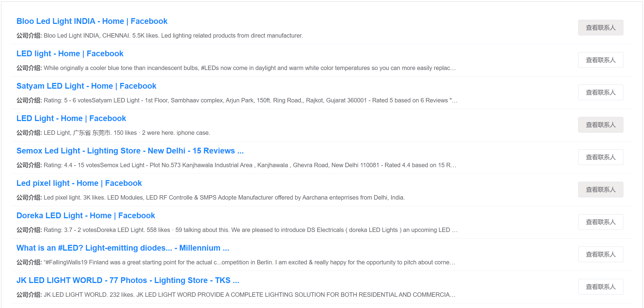
Task: Click 查看联系人 for Bloo Led Light INDIA
Action: pyautogui.click(x=601, y=27)
